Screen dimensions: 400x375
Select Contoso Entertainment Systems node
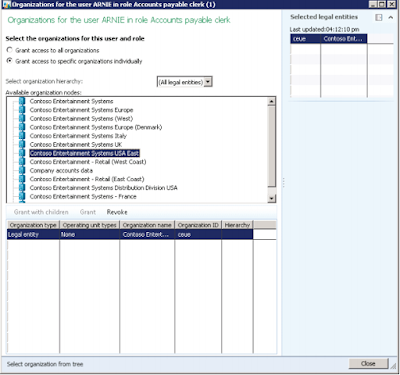71,101
